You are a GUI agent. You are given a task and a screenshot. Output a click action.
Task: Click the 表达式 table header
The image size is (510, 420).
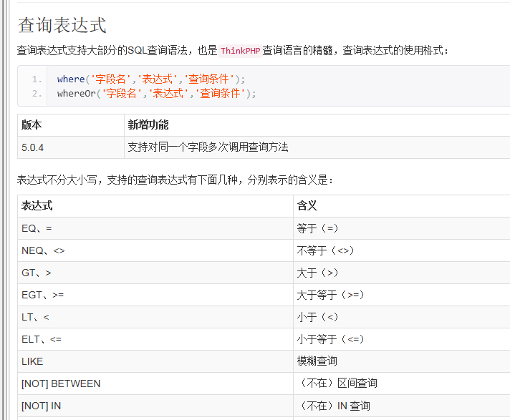pos(37,206)
